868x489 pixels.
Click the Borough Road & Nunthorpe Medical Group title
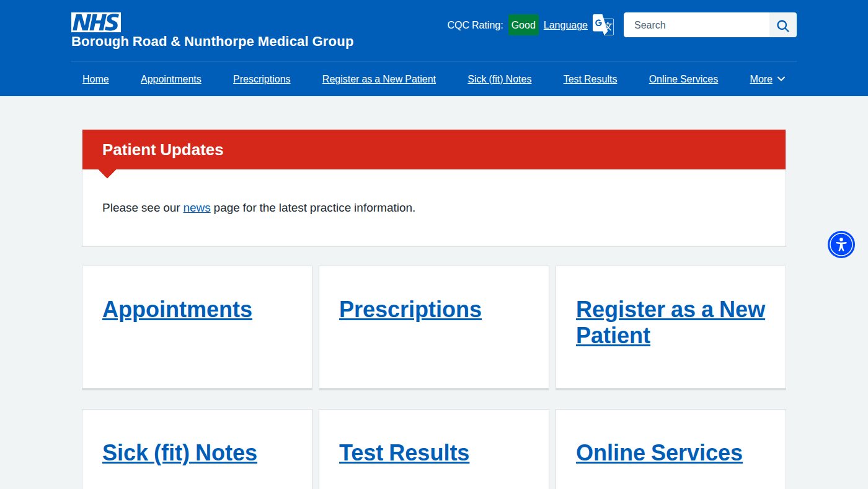213,42
